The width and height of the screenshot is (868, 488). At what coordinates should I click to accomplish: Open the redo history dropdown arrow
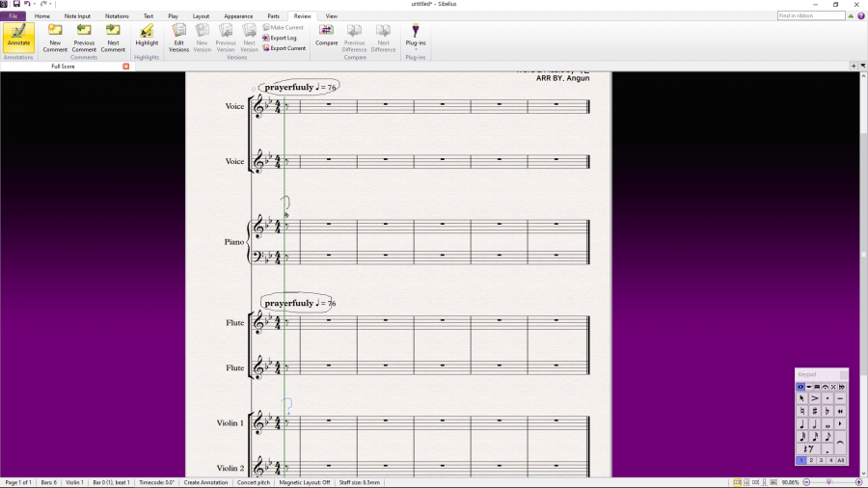click(x=50, y=4)
